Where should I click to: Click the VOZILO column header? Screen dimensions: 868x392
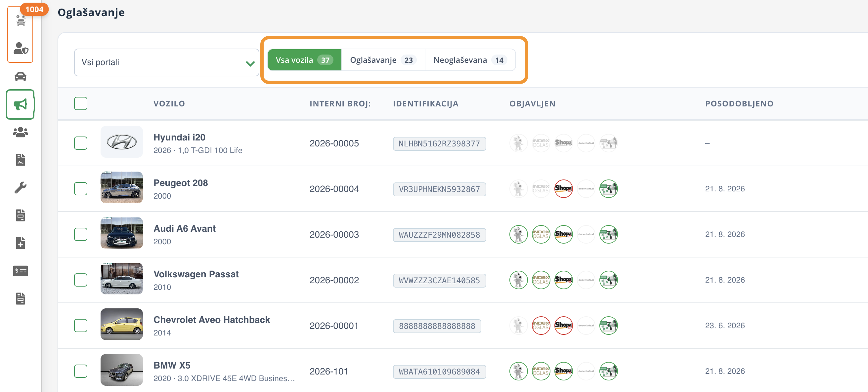click(x=169, y=104)
